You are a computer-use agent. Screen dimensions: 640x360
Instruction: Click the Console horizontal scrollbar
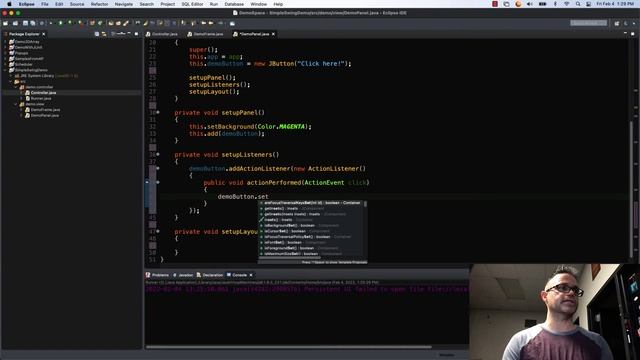click(x=289, y=347)
